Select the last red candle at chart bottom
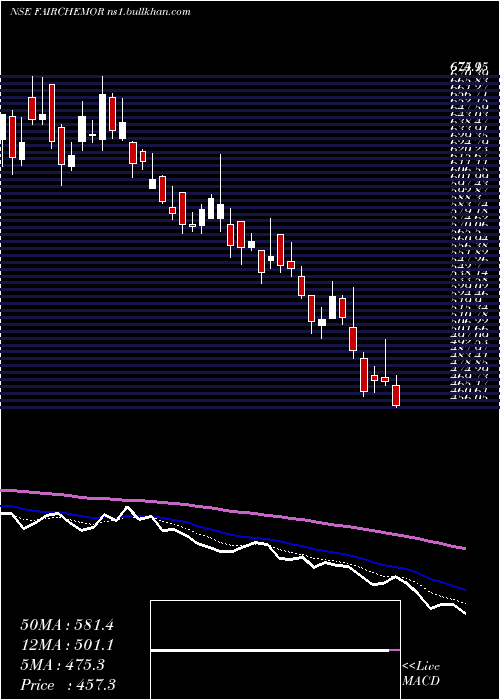Viewport: 500px width, 700px height. tap(396, 395)
